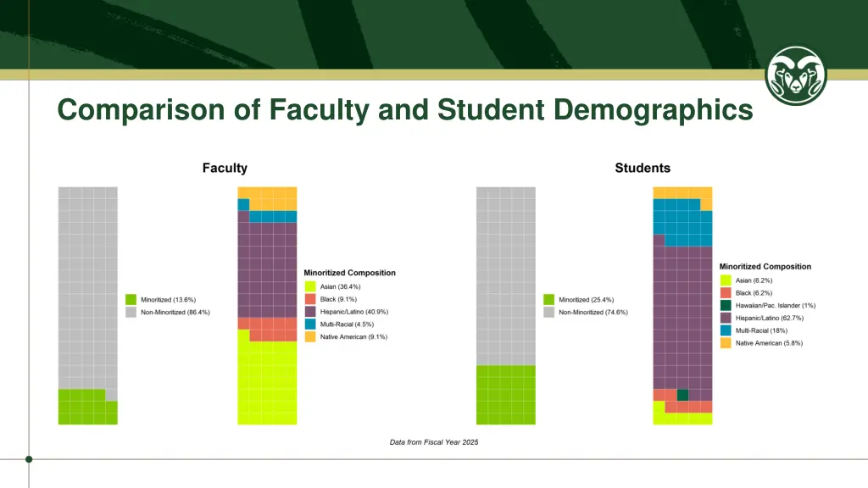The image size is (868, 488).
Task: Click the CSU ram head logo
Action: tap(795, 75)
